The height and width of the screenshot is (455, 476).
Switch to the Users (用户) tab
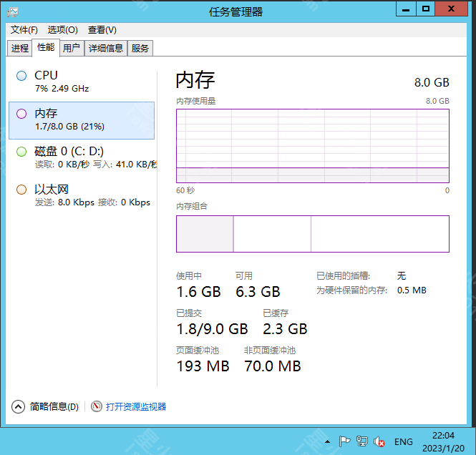[71, 48]
